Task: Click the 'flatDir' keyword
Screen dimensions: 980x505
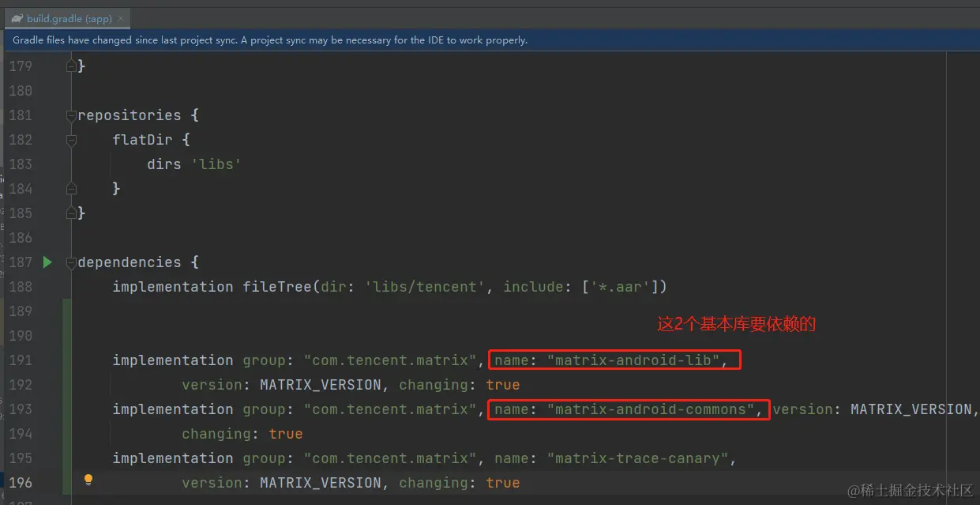Action: pyautogui.click(x=143, y=140)
